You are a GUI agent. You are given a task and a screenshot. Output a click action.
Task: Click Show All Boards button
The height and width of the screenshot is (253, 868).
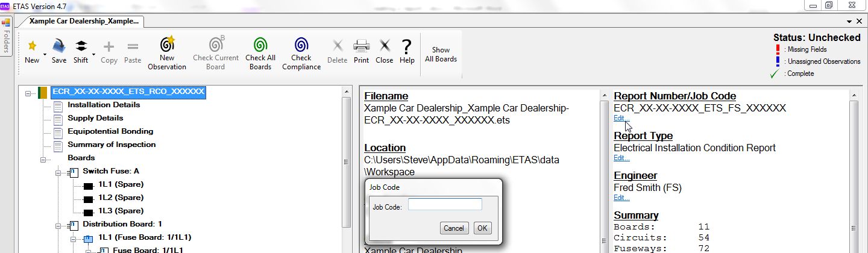click(441, 54)
